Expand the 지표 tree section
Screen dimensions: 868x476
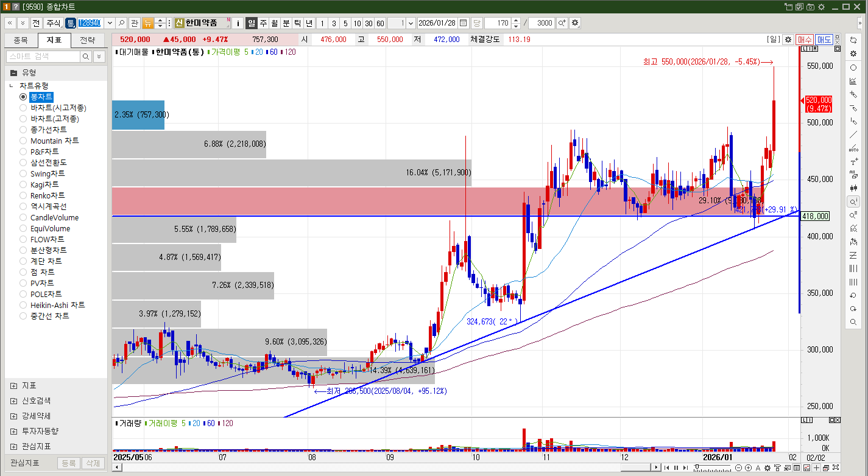13,386
